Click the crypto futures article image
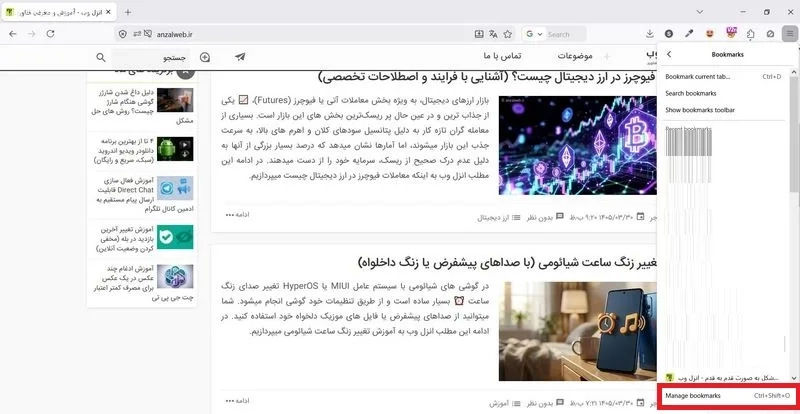Screen dimensions: 800x414 pyautogui.click(x=578, y=145)
